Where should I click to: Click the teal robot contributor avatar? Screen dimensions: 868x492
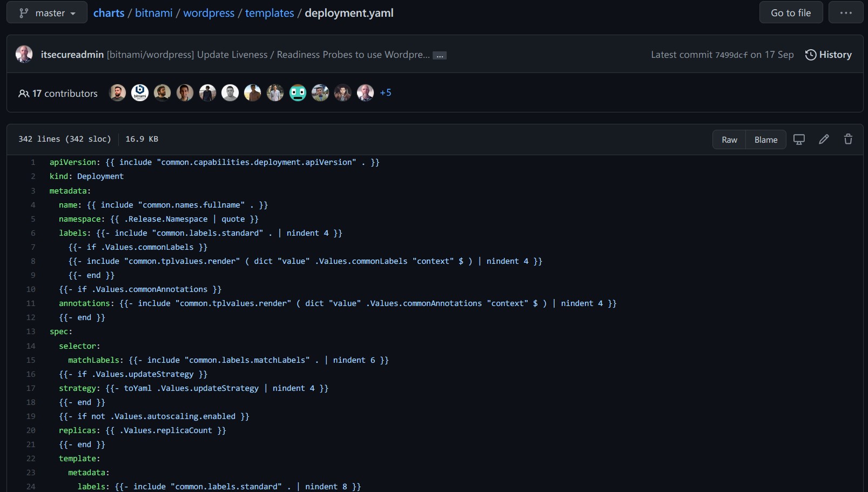coord(298,93)
